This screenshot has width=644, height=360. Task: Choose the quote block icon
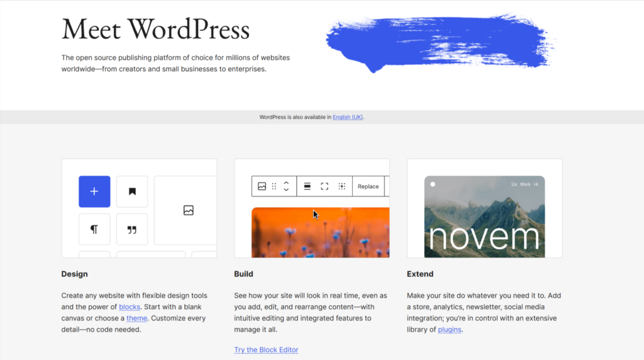132,229
